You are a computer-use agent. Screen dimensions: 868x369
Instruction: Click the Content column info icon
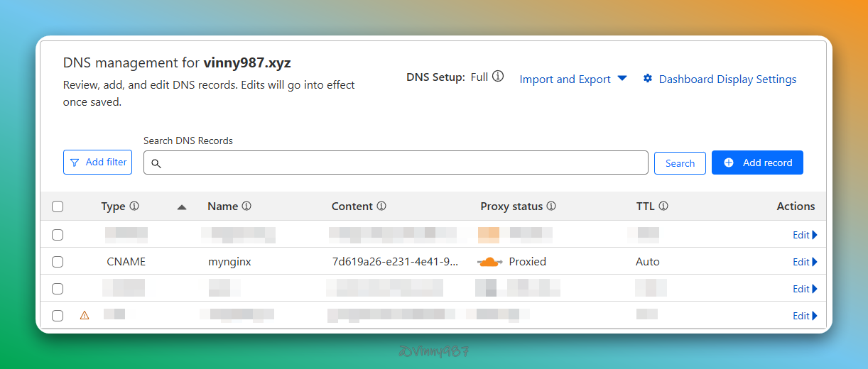381,206
